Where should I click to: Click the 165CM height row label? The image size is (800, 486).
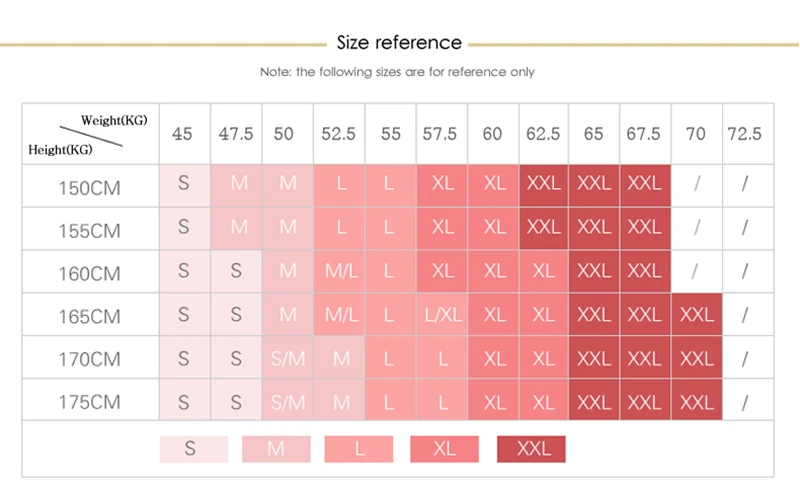click(90, 317)
